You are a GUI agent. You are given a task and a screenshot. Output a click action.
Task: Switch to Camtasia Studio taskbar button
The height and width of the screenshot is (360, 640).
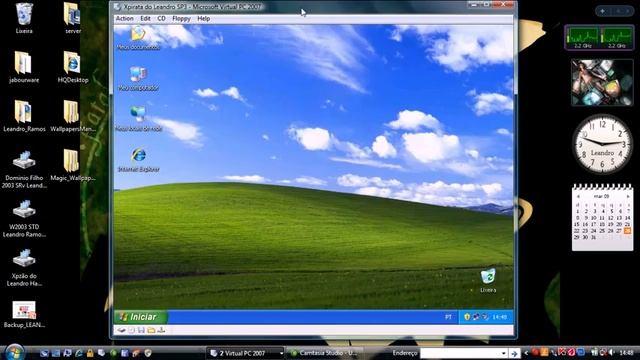click(324, 353)
